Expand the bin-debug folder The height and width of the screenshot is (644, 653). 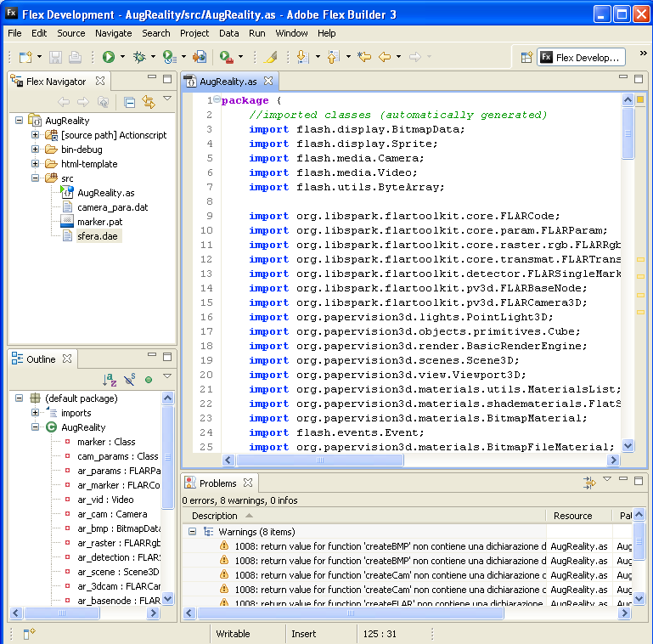point(36,150)
